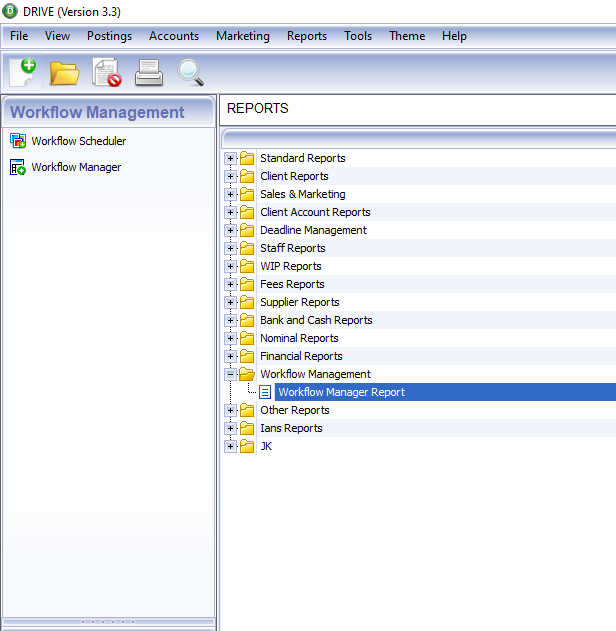Click the Staff Reports folder icon

point(247,248)
